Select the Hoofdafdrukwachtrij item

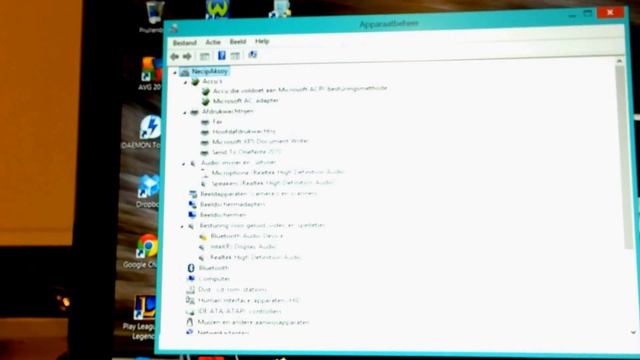point(244,131)
